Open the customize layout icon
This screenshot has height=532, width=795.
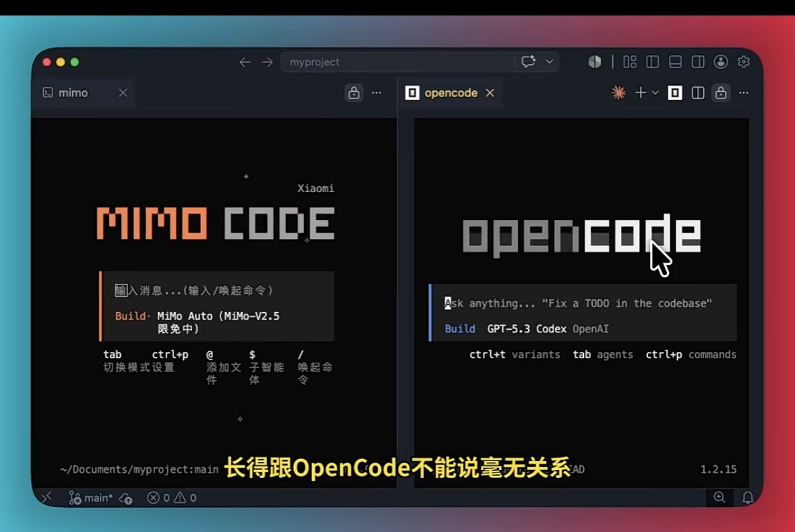[x=630, y=62]
